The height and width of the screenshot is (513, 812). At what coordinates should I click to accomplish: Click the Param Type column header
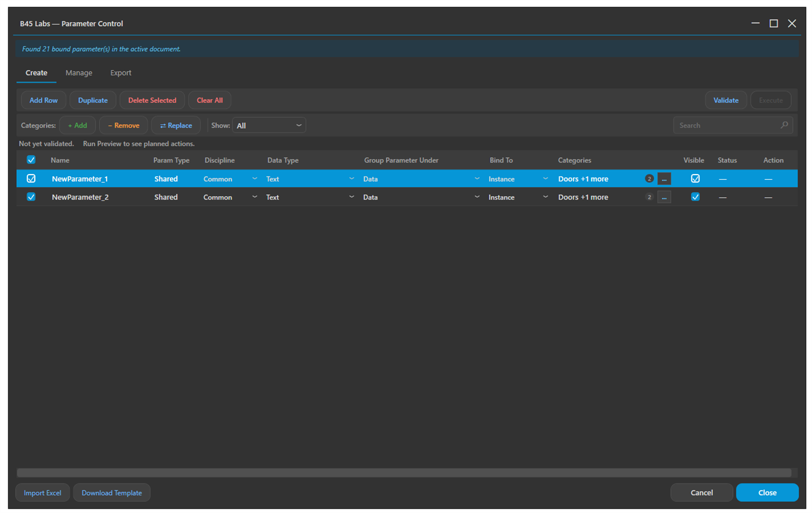[x=171, y=160]
